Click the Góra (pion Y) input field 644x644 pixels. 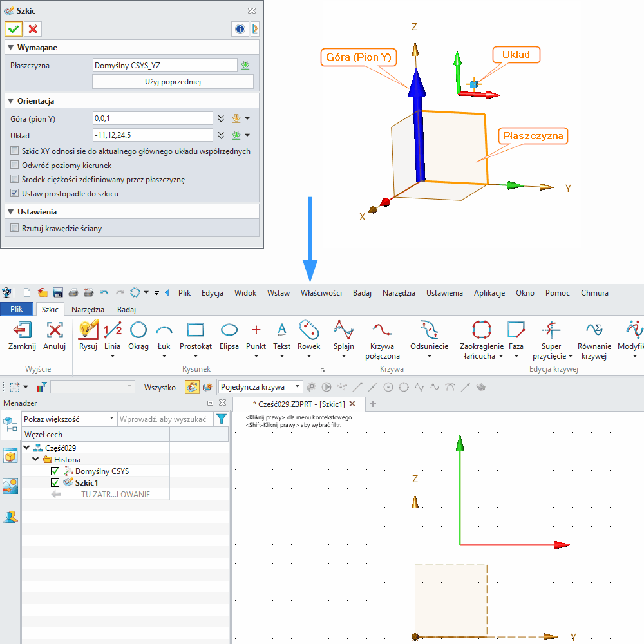(x=153, y=118)
